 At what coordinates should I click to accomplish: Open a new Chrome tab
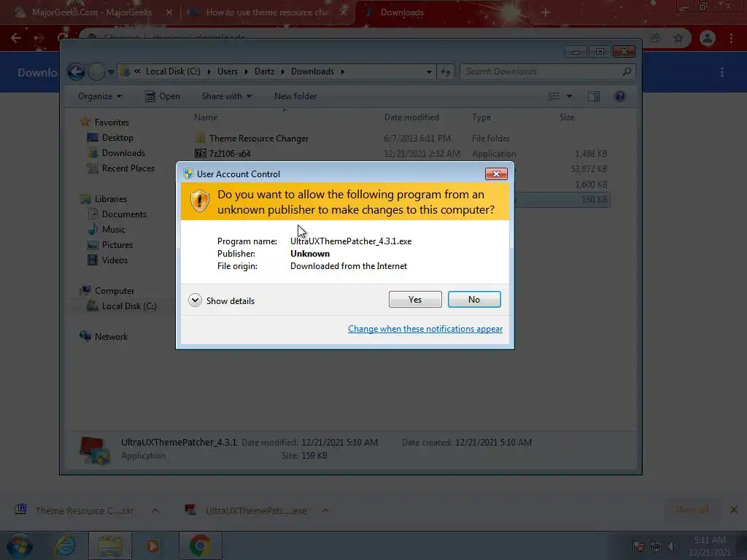(x=545, y=12)
